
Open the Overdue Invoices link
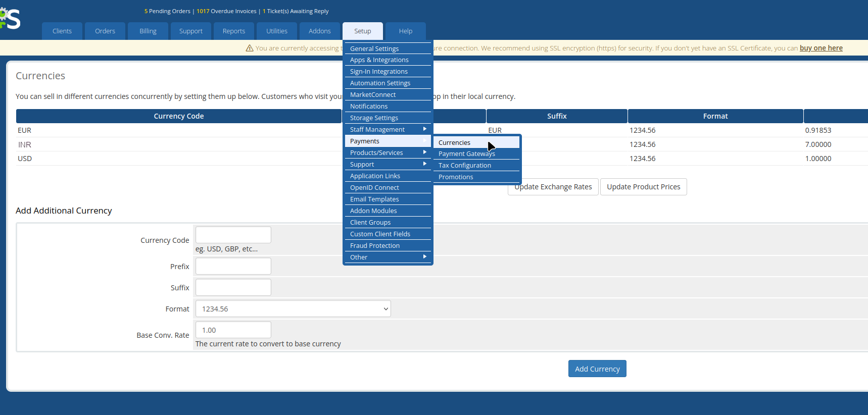click(x=226, y=11)
